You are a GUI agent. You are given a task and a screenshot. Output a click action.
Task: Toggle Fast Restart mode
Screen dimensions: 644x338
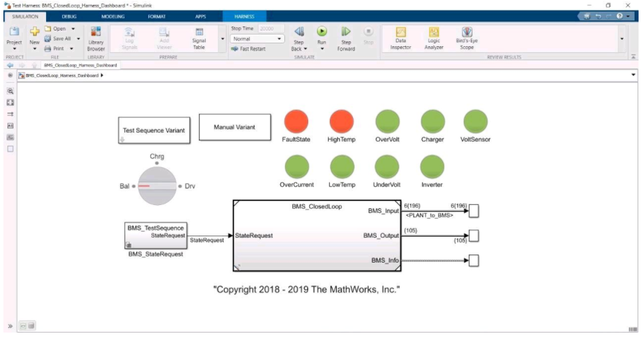[x=248, y=49]
